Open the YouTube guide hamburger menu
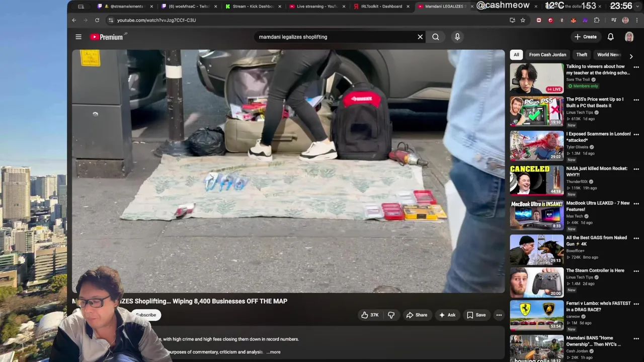Screen dimensions: 644x362 click(x=78, y=37)
